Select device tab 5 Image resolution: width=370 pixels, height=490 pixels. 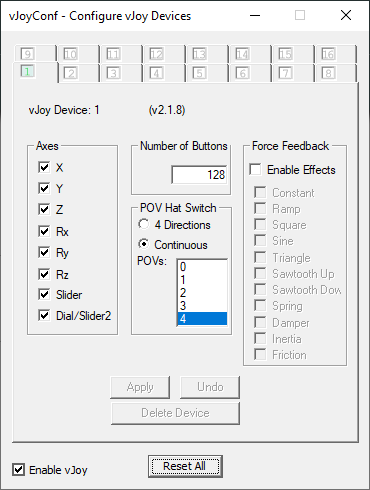click(x=207, y=73)
